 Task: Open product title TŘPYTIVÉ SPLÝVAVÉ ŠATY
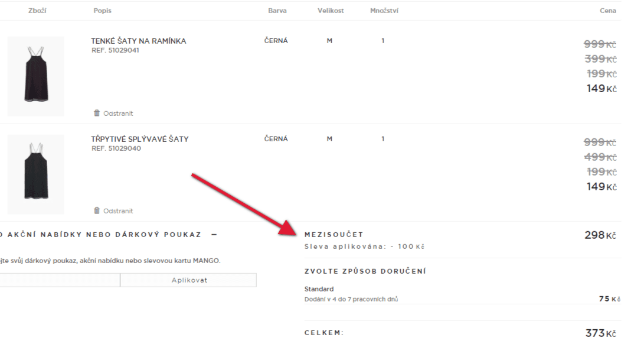140,139
